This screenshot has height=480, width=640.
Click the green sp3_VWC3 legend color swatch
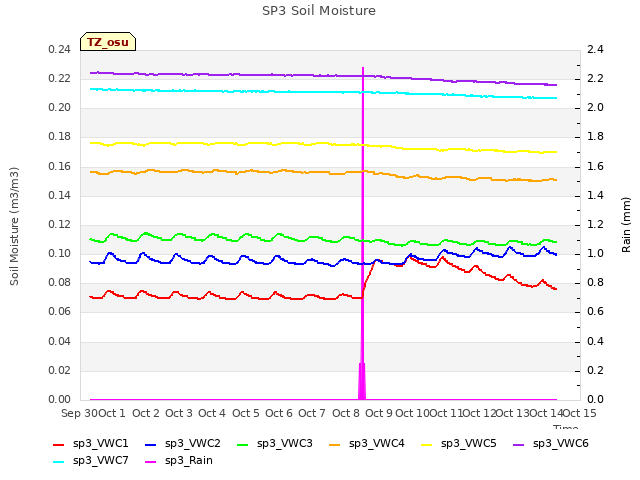pos(243,445)
